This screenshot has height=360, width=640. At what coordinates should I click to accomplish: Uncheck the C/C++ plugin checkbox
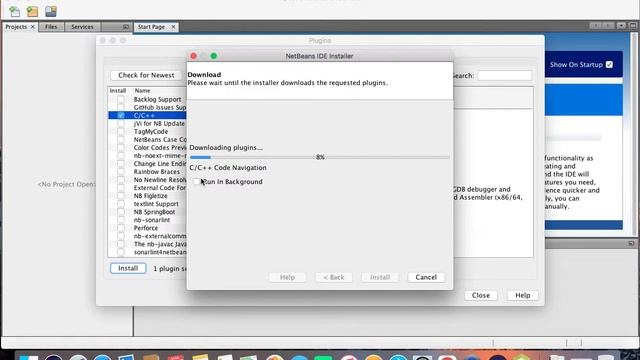(121, 116)
